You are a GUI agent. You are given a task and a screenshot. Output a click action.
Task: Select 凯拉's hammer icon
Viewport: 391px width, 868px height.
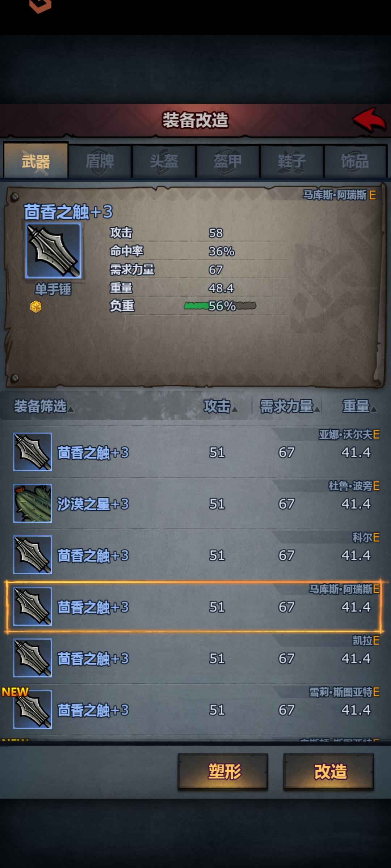point(33,658)
